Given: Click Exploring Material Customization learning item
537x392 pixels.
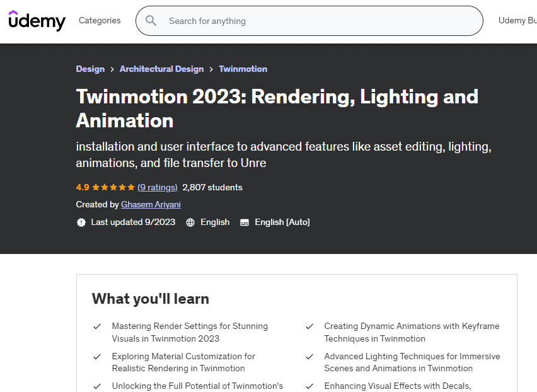Looking at the screenshot, I should (183, 362).
